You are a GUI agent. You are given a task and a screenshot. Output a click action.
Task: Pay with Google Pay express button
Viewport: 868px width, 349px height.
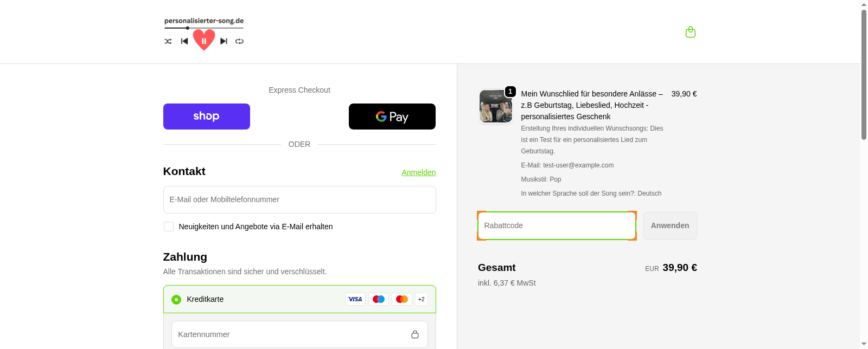392,117
